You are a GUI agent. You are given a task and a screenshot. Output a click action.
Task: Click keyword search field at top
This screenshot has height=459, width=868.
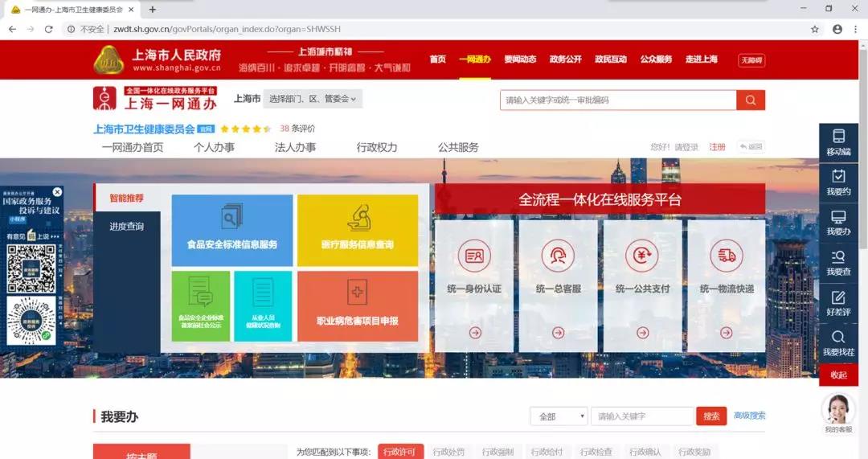[x=618, y=100]
